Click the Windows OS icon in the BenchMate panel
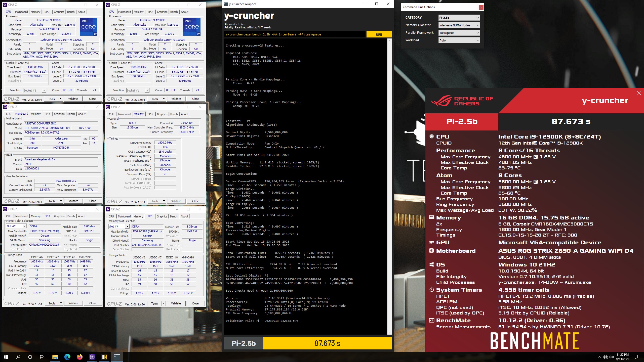The image size is (644, 362). click(x=432, y=264)
